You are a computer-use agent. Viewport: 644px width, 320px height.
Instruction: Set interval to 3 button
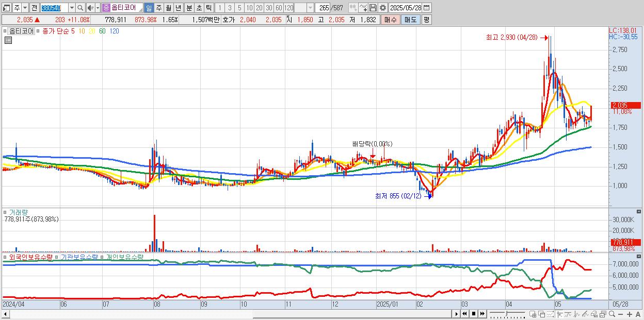230,8
